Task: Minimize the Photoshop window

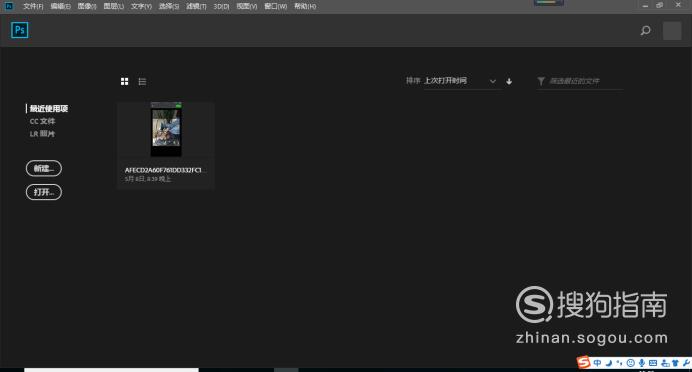Action: (645, 5)
